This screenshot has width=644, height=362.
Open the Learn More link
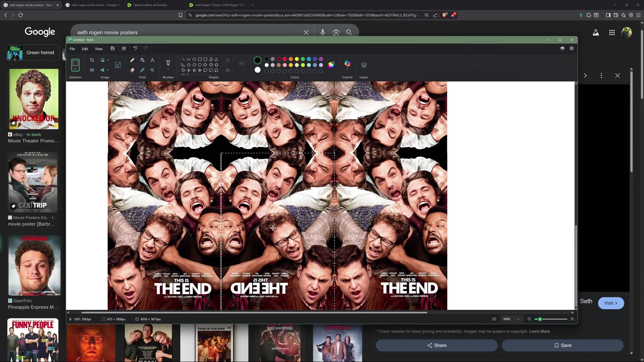click(x=539, y=331)
